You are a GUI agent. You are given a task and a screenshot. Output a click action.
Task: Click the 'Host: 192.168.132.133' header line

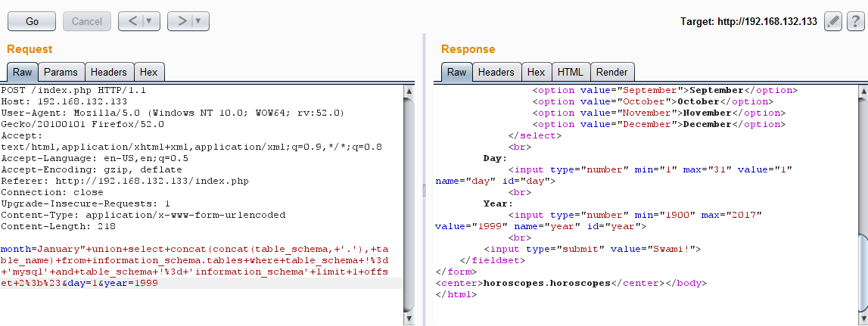[64, 101]
